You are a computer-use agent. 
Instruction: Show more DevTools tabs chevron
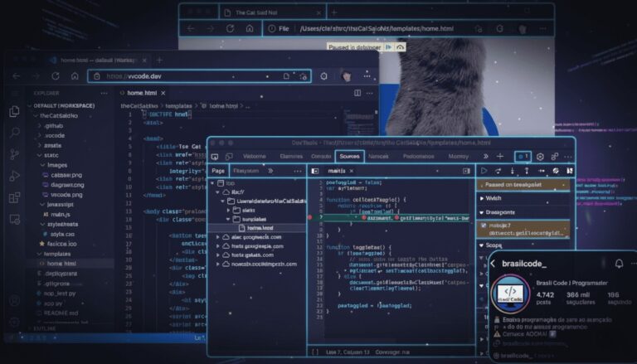click(x=485, y=157)
